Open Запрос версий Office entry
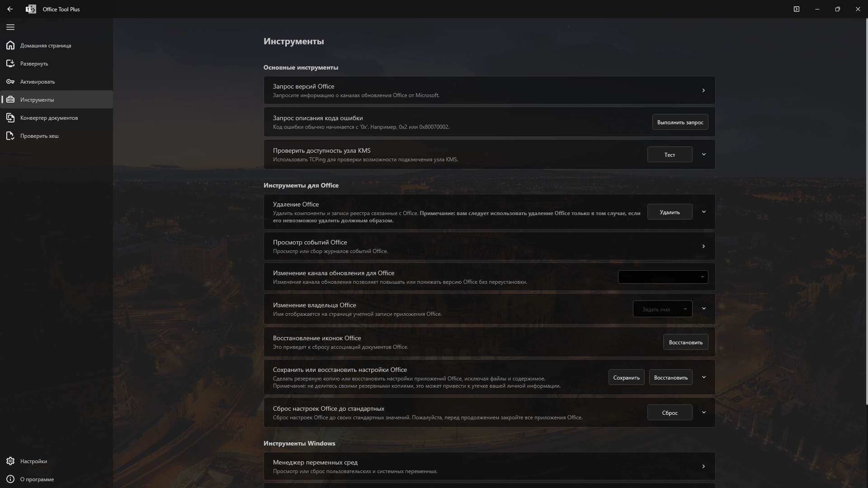The image size is (868, 488). [x=489, y=90]
